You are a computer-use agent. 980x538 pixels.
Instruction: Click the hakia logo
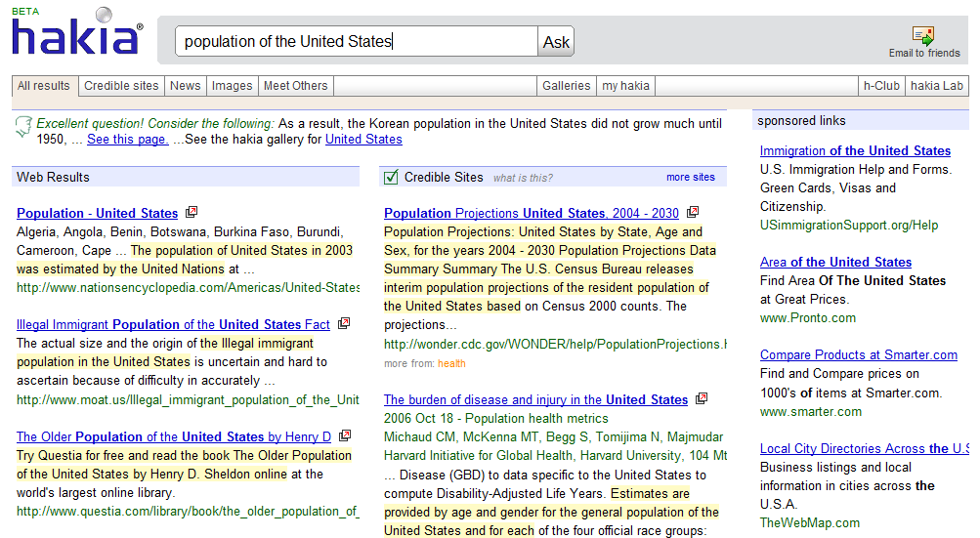(76, 36)
